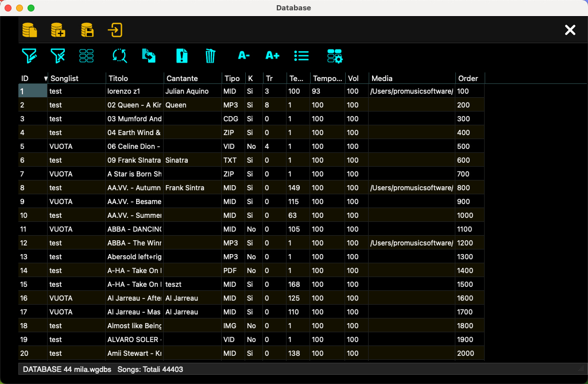Click the file warning exclamation icon
The image size is (588, 384).
click(182, 56)
